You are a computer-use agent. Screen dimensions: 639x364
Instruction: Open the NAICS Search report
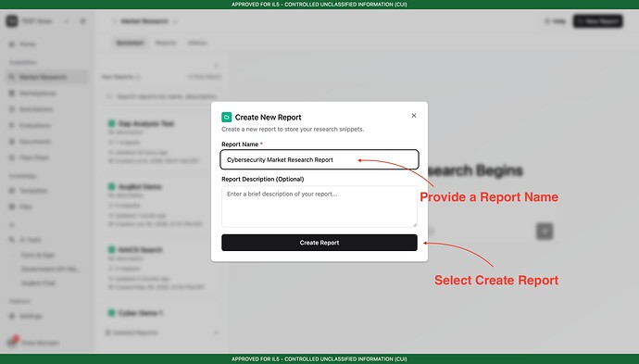(x=140, y=250)
